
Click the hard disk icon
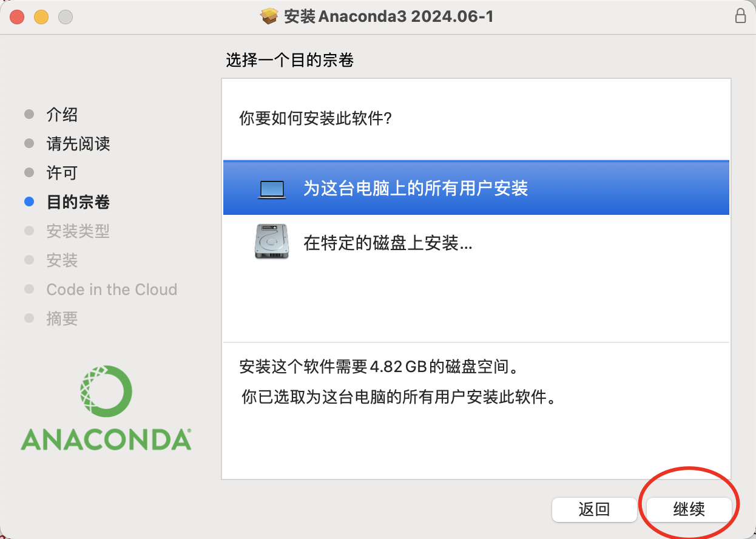272,242
